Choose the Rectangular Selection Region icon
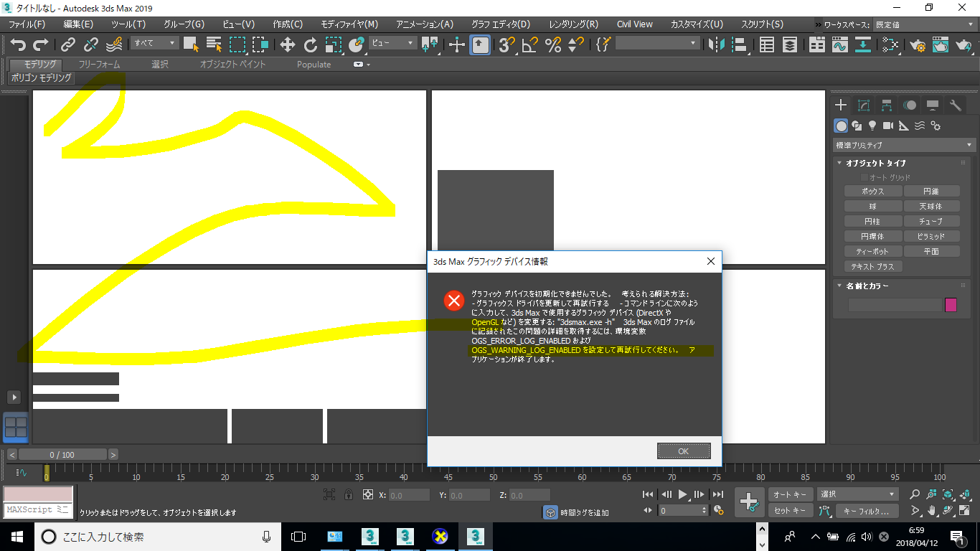 click(237, 44)
